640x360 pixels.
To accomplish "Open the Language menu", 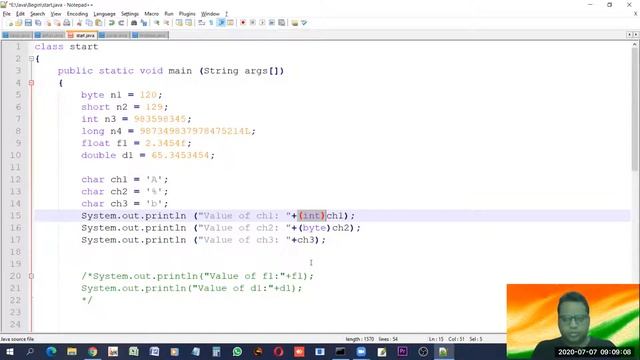I will point(104,14).
